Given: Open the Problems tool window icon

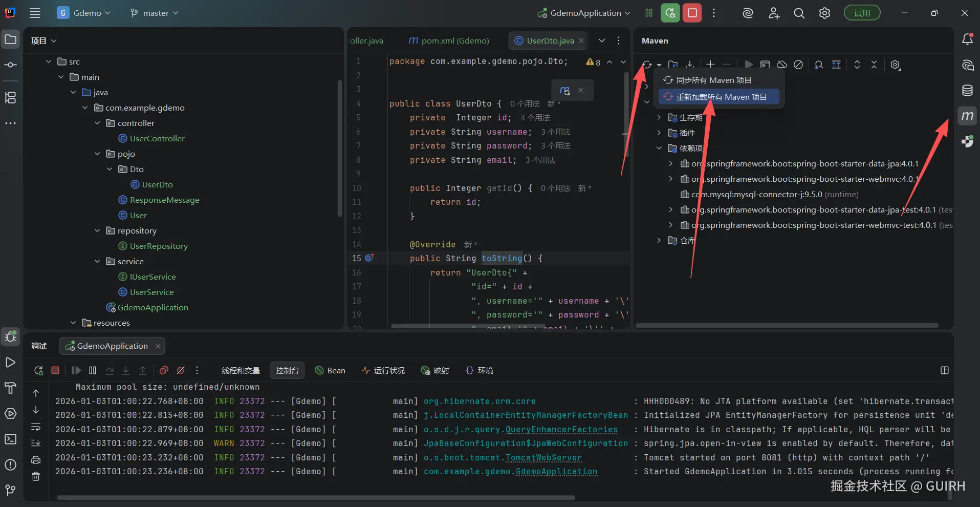Looking at the screenshot, I should click(10, 464).
